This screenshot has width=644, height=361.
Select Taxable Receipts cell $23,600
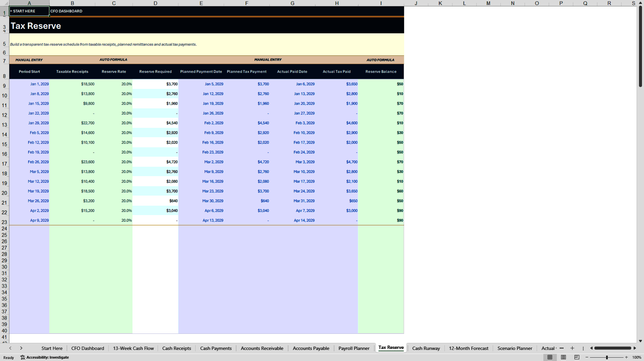click(x=72, y=162)
